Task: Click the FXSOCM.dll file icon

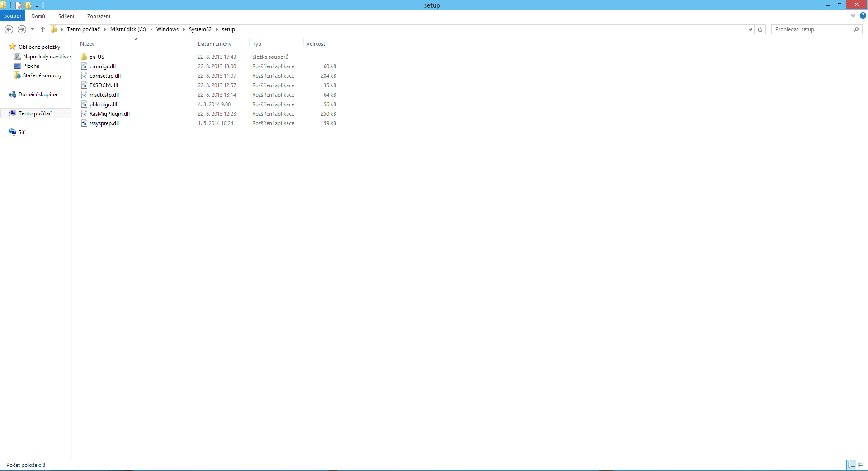Action: [84, 85]
